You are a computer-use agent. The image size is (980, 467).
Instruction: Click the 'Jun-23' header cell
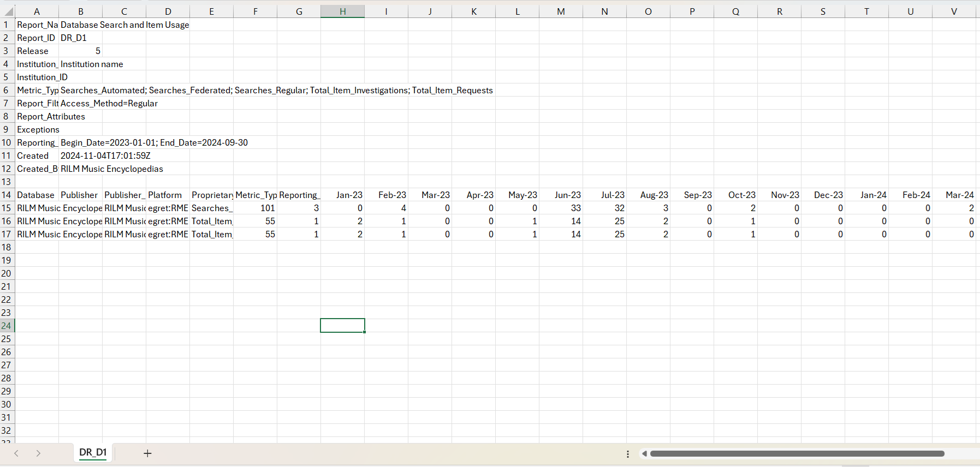coord(561,195)
